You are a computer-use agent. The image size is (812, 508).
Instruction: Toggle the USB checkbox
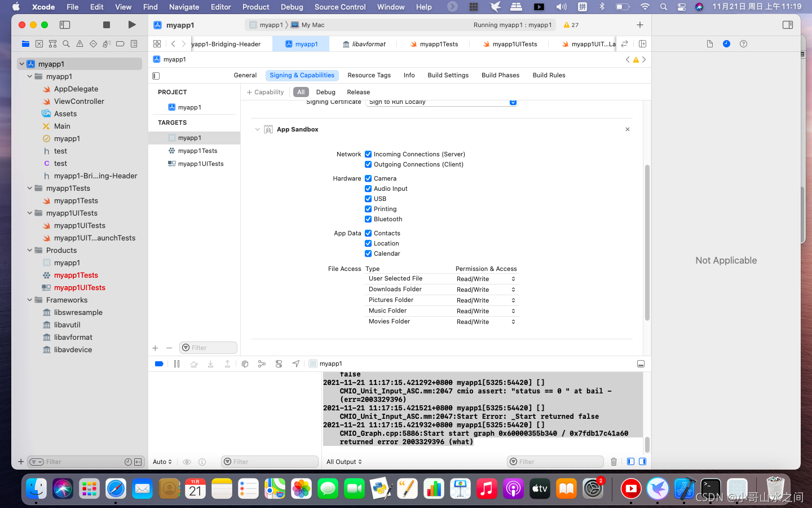point(368,199)
